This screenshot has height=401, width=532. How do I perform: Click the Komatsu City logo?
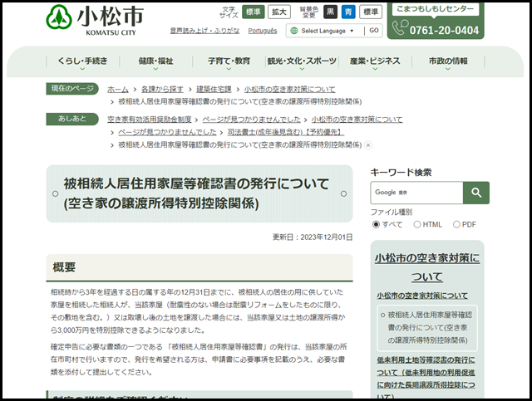[x=95, y=20]
